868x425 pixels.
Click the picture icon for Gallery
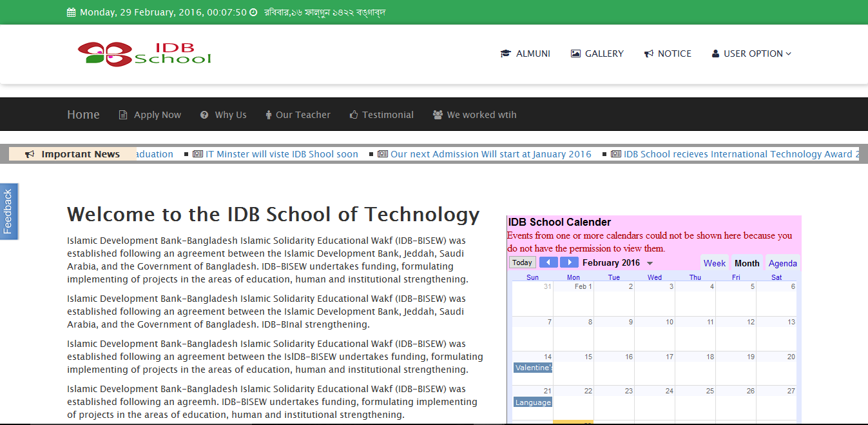pyautogui.click(x=575, y=54)
